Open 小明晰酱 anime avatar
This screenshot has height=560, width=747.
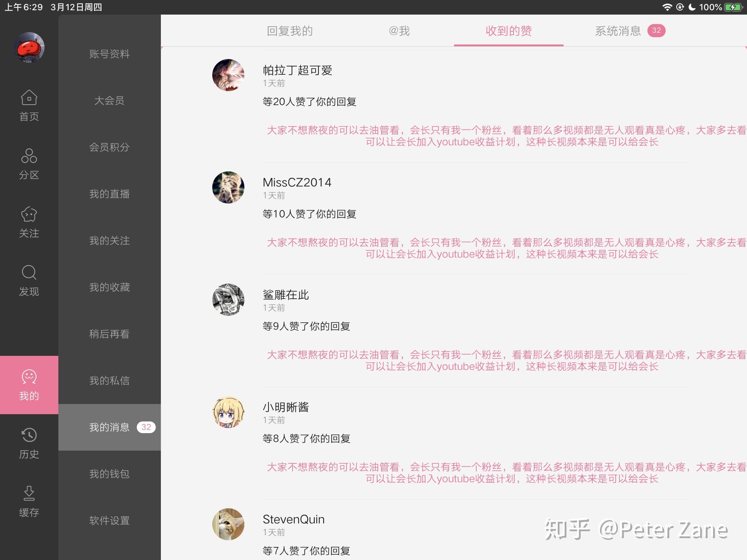point(228,412)
